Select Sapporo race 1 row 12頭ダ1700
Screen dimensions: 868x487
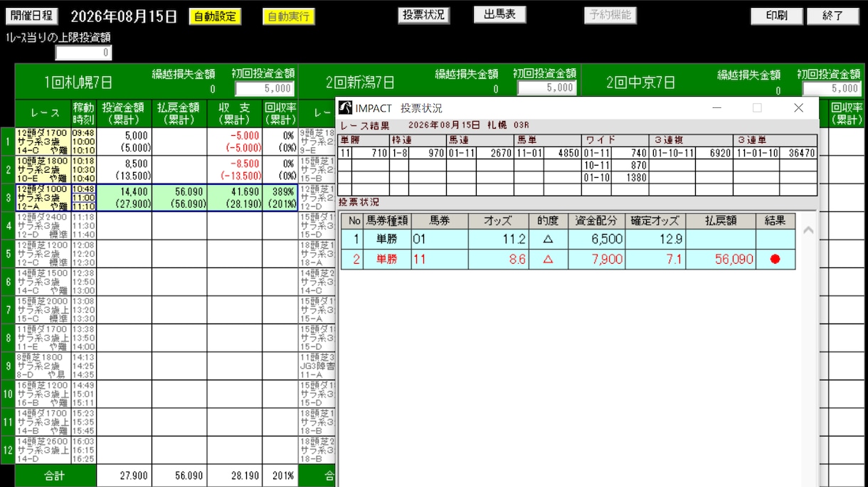(42, 141)
